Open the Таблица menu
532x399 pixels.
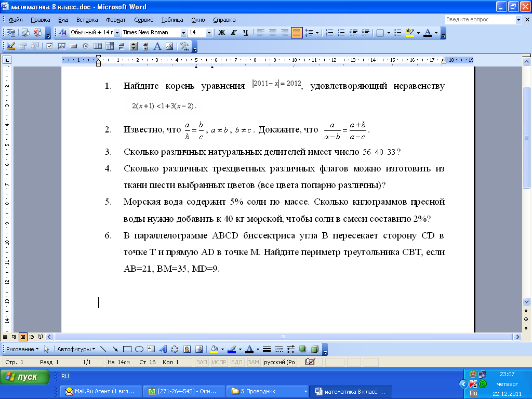click(x=172, y=20)
